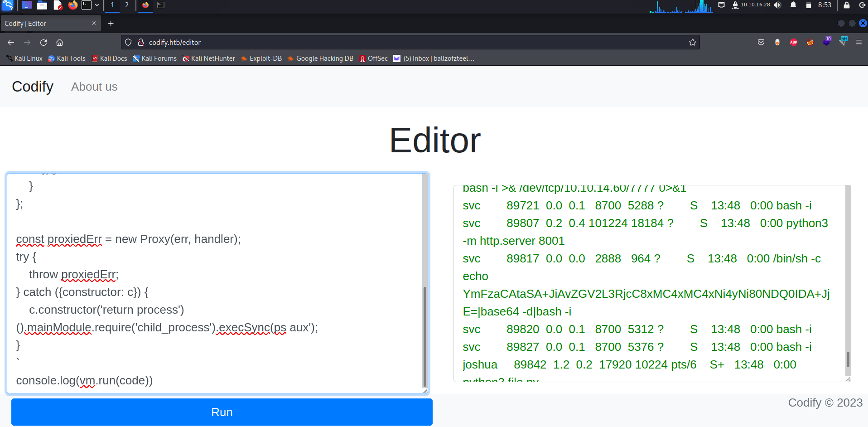The height and width of the screenshot is (427, 868).
Task: Click the 'joshua 89842' process line
Action: pyautogui.click(x=630, y=364)
